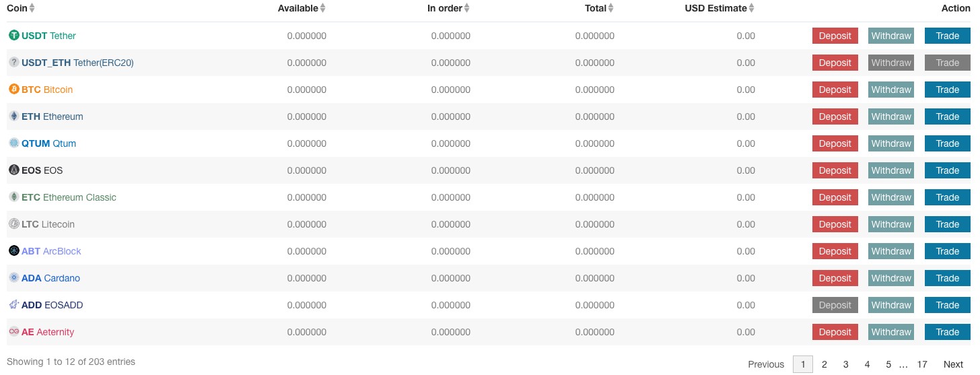
Task: Trade Ethereum Classic
Action: pos(948,197)
